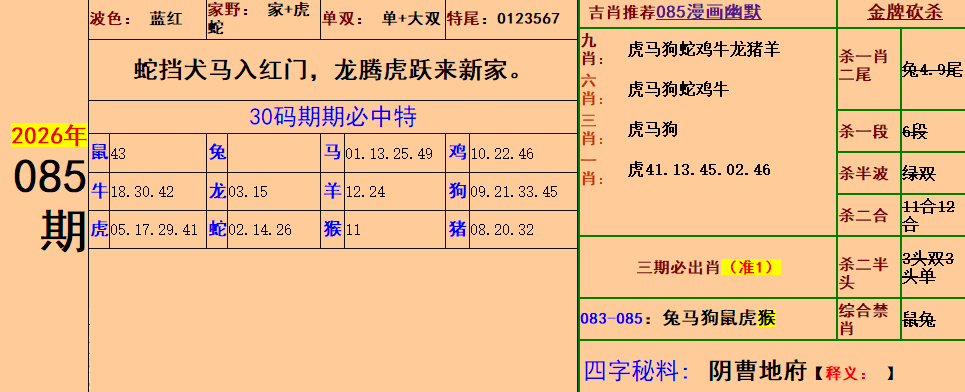Click the 牛 numbers 18.30.42
965x392 pixels.
click(x=142, y=192)
